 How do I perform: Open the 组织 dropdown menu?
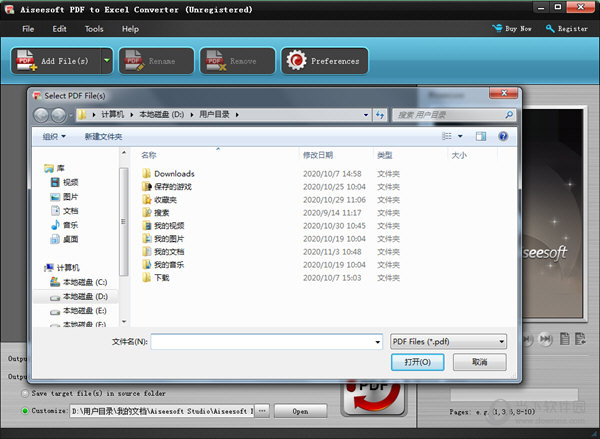pyautogui.click(x=54, y=137)
